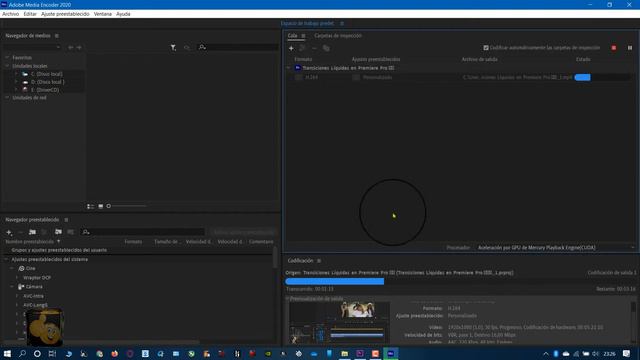Image resolution: width=640 pixels, height=360 pixels.
Task: Click the output file path link in queue
Action: 518,77
